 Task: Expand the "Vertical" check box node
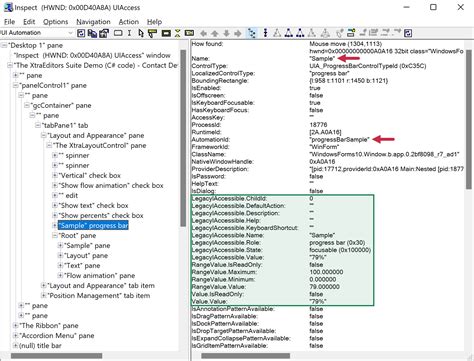click(x=55, y=175)
